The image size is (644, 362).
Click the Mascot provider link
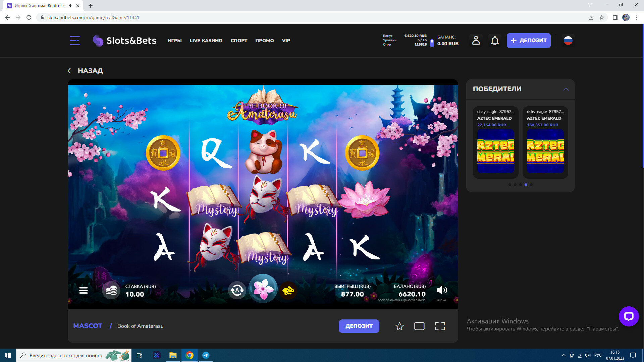(88, 326)
